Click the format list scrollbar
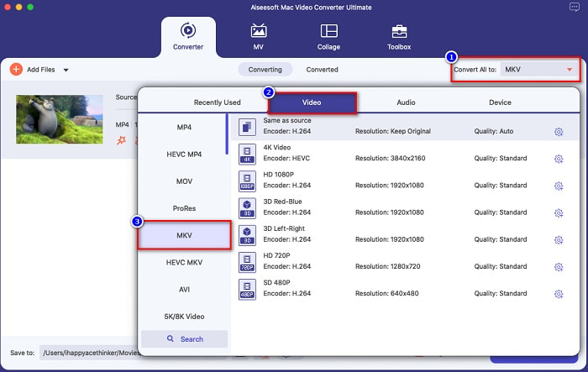 click(x=227, y=134)
